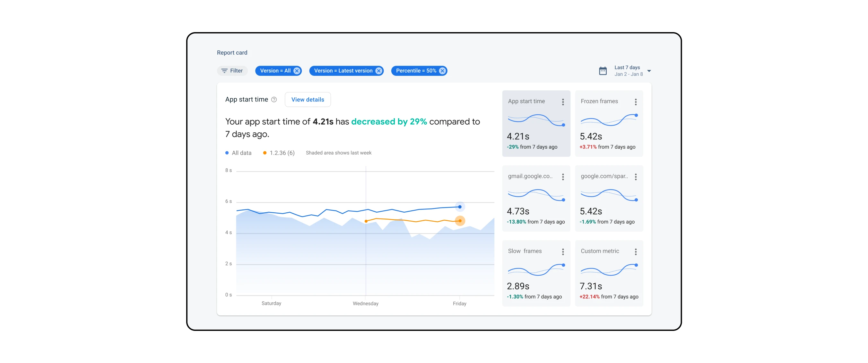Open the google.com/spar card overflow menu

(x=636, y=176)
